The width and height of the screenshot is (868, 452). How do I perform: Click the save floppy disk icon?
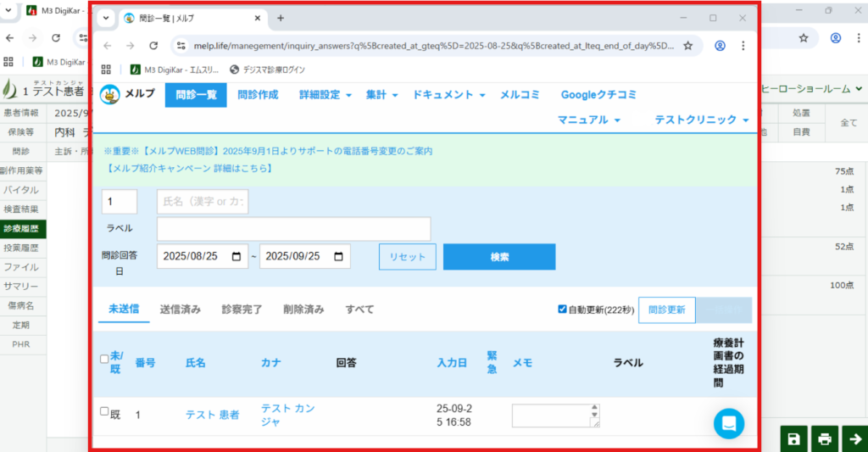click(x=793, y=438)
